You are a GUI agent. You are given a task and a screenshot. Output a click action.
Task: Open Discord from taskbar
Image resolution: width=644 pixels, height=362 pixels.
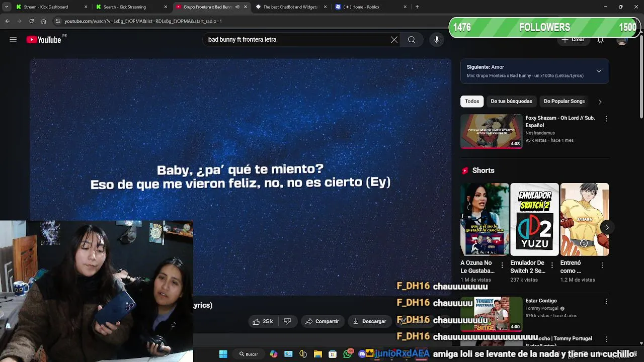tap(362, 354)
